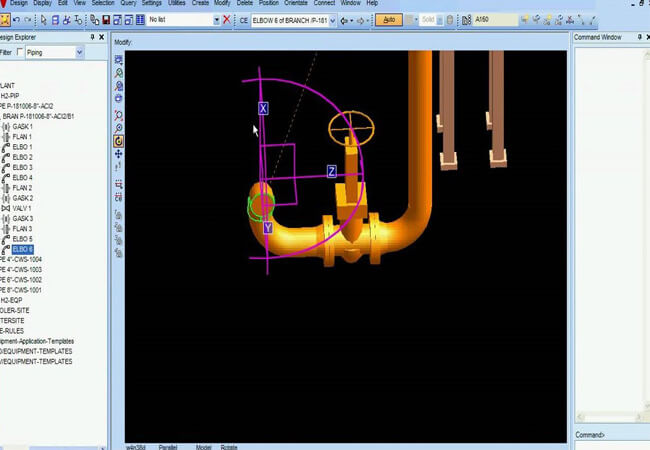Screen dimensions: 650x450
Task: Select ELBO 1 in the tree
Action: coord(22,147)
